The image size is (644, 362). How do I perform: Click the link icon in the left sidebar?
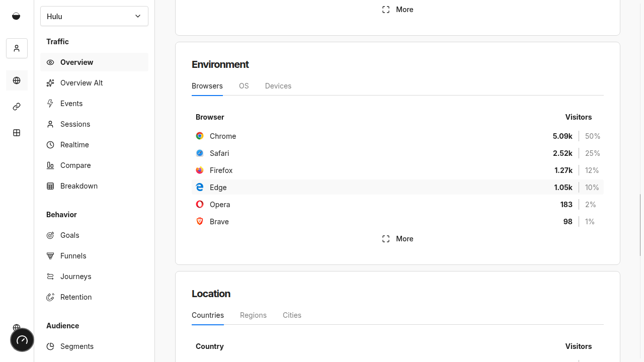(17, 107)
